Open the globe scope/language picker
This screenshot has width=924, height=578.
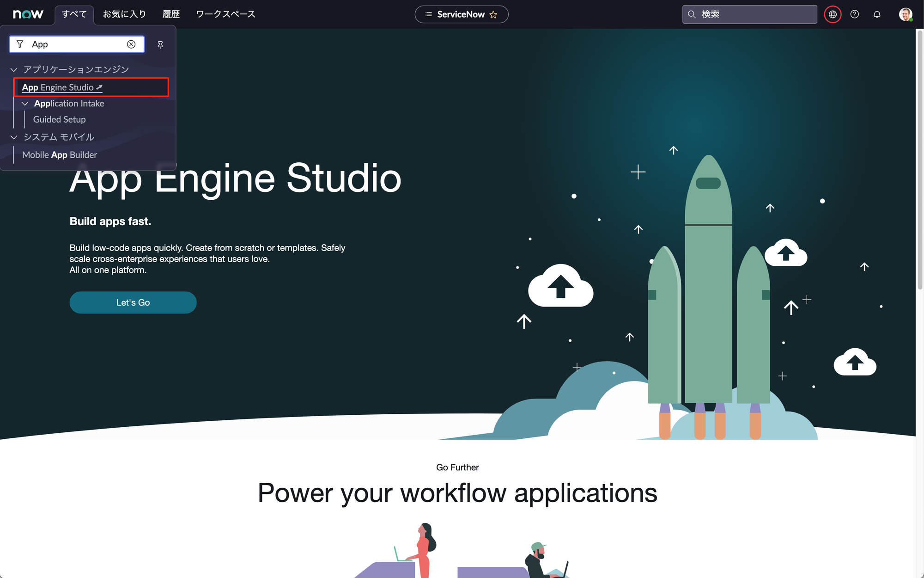[x=833, y=14]
